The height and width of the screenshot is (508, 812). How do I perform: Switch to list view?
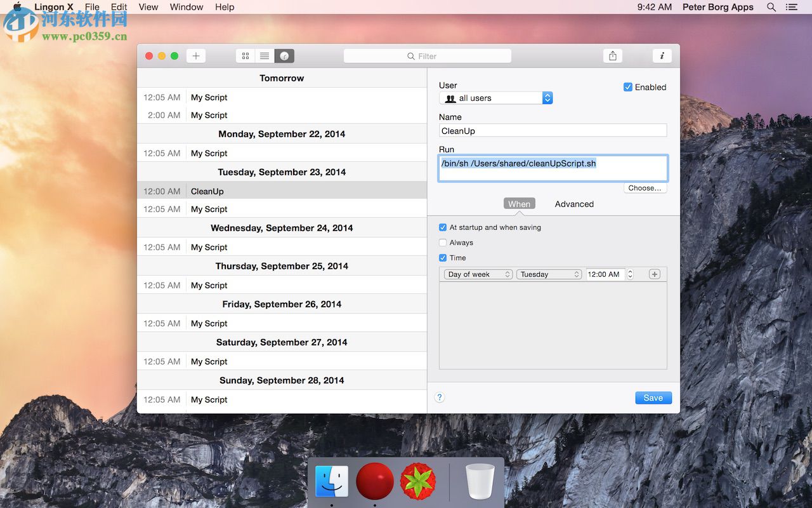click(x=265, y=56)
